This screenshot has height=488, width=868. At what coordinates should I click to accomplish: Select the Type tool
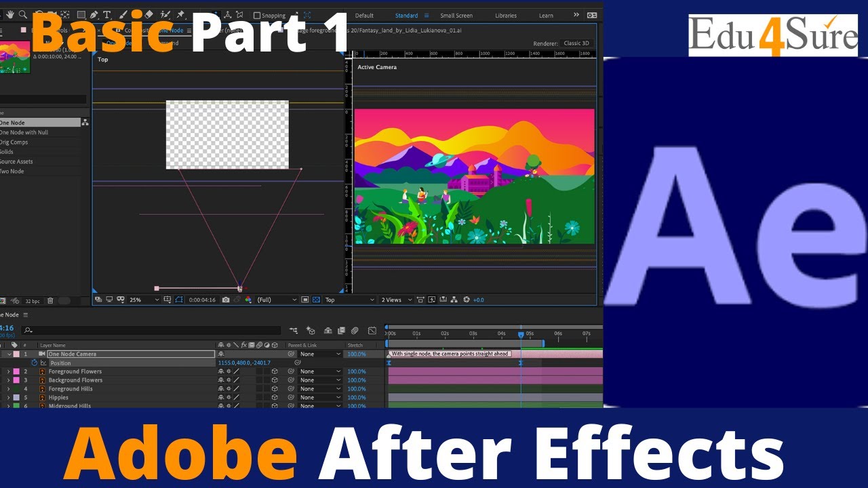(106, 14)
